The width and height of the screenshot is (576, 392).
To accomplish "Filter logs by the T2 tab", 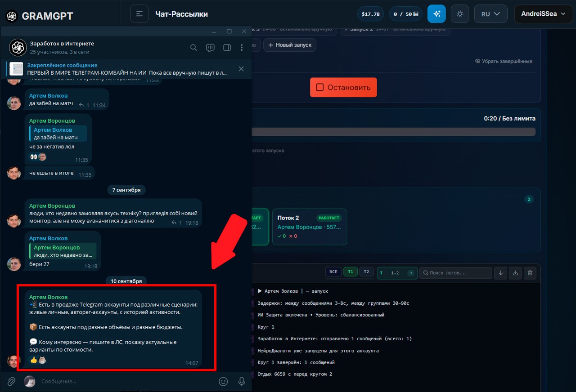I will [x=366, y=272].
